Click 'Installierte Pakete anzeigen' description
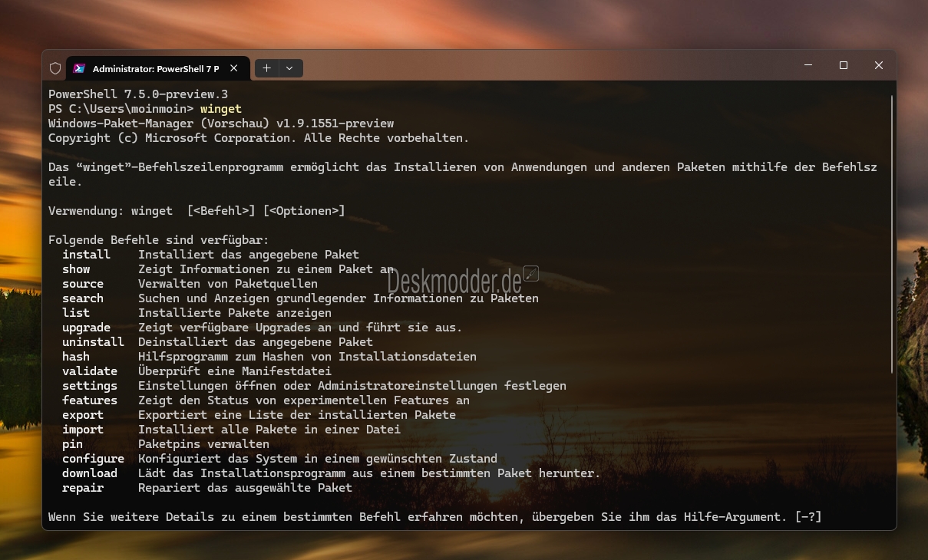Viewport: 928px width, 560px height. [235, 313]
